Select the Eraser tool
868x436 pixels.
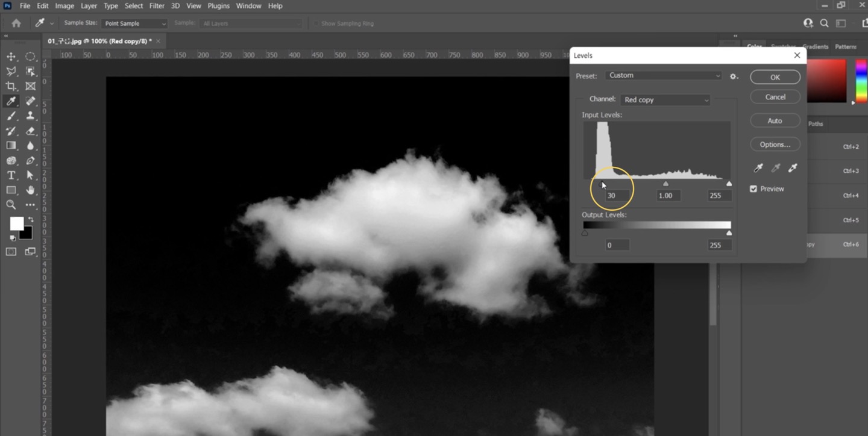(x=30, y=131)
